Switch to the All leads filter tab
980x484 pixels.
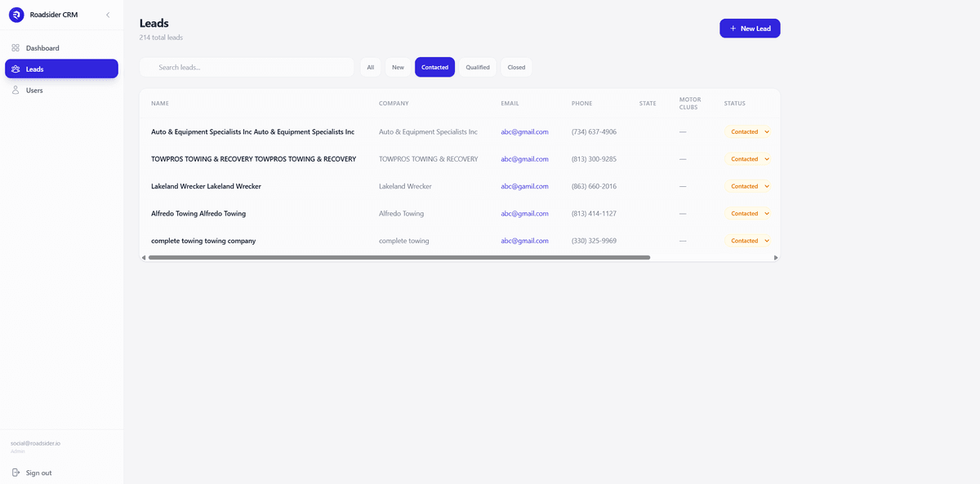pyautogui.click(x=370, y=66)
